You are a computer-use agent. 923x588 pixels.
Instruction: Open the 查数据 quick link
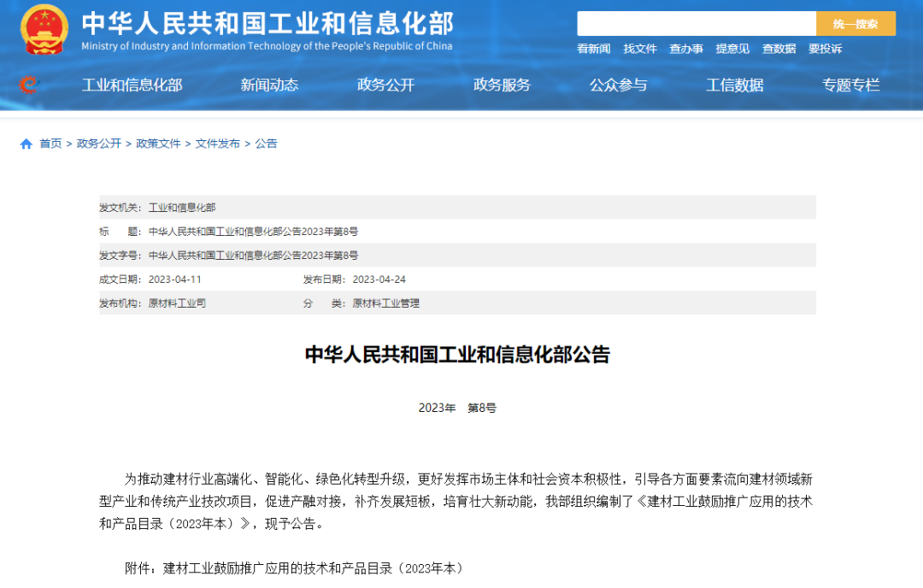pos(779,49)
